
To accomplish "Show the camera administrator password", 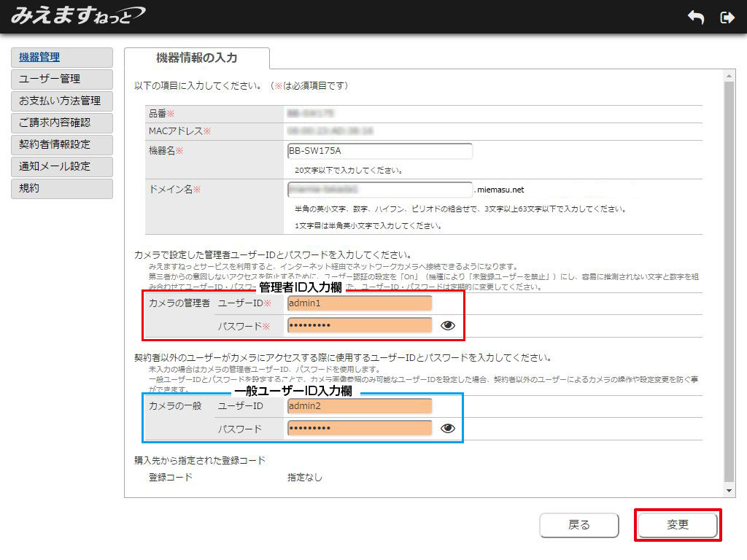I will pos(448,325).
